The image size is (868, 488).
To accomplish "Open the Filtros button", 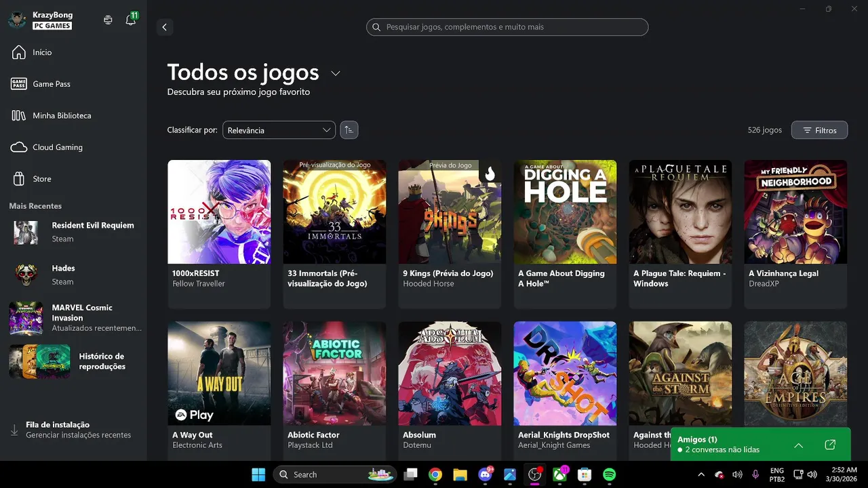I will point(819,130).
